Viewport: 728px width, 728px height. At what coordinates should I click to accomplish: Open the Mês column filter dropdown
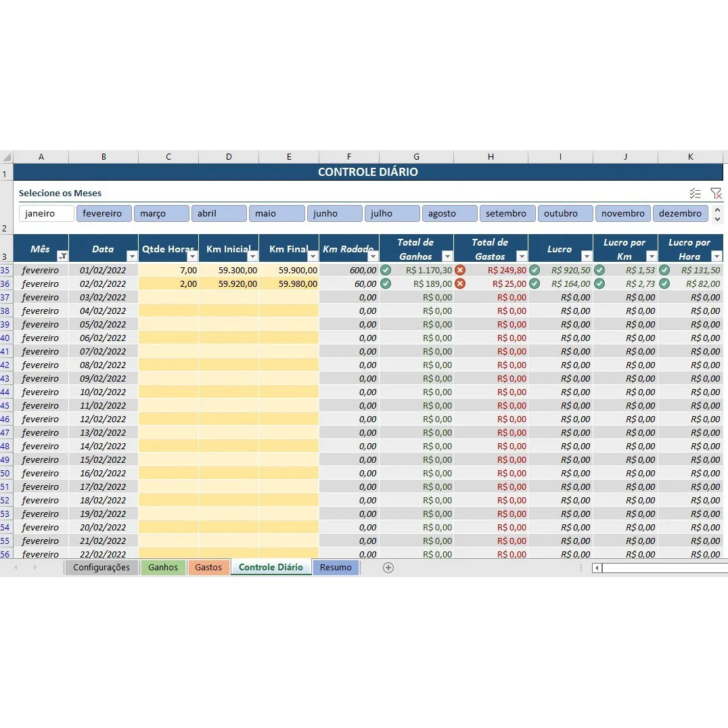62,256
